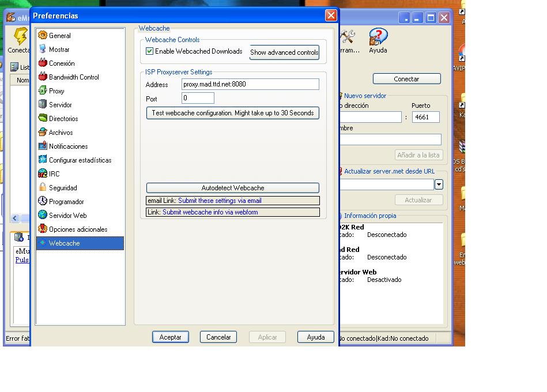
Task: Select the Bandwidth Control icon
Action: coord(43,77)
